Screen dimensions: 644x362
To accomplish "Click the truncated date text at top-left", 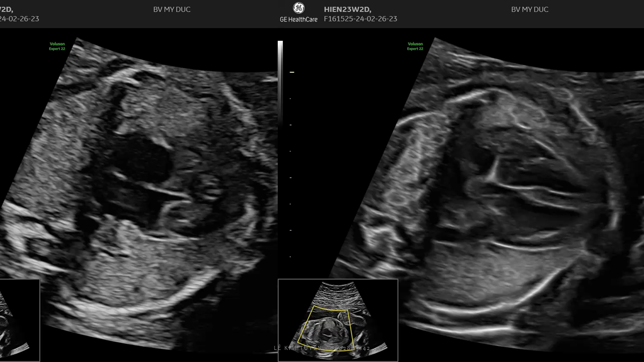I will tap(19, 19).
